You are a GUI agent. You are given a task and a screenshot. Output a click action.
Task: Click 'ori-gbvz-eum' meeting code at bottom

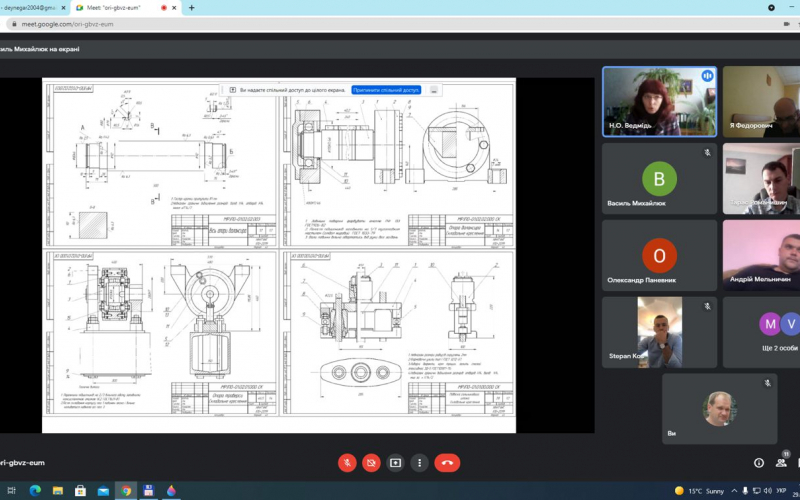(x=22, y=463)
